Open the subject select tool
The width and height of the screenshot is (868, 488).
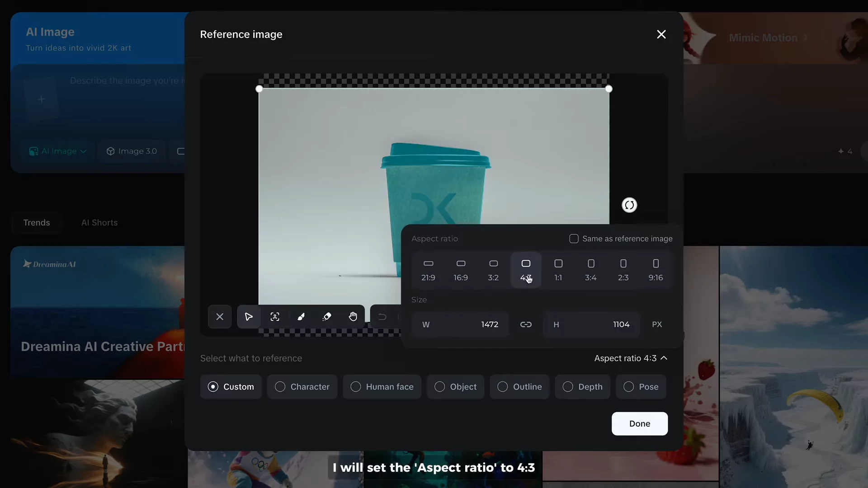coord(275,317)
